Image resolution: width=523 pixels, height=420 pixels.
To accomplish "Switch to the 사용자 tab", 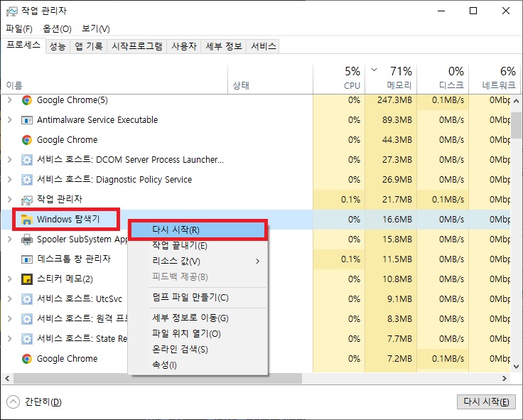I will coord(184,46).
